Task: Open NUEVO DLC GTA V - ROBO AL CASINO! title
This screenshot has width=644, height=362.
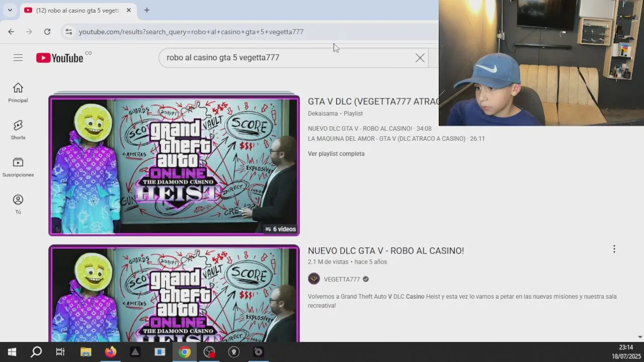Action: click(x=386, y=250)
